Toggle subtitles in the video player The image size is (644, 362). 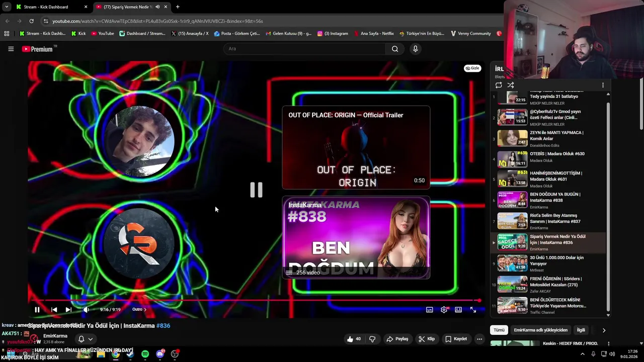pyautogui.click(x=430, y=310)
